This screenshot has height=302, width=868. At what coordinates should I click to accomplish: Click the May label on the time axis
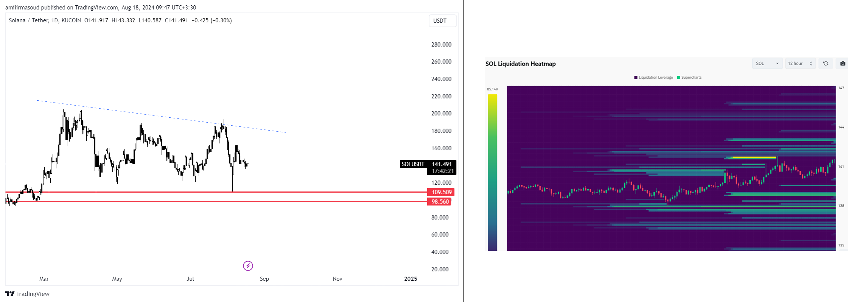point(117,279)
